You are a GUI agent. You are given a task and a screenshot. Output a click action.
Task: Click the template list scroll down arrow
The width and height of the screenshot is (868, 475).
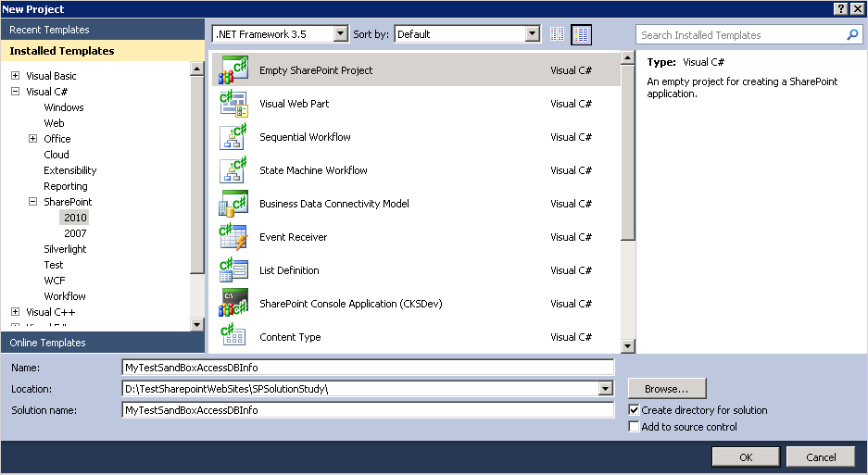pyautogui.click(x=627, y=346)
